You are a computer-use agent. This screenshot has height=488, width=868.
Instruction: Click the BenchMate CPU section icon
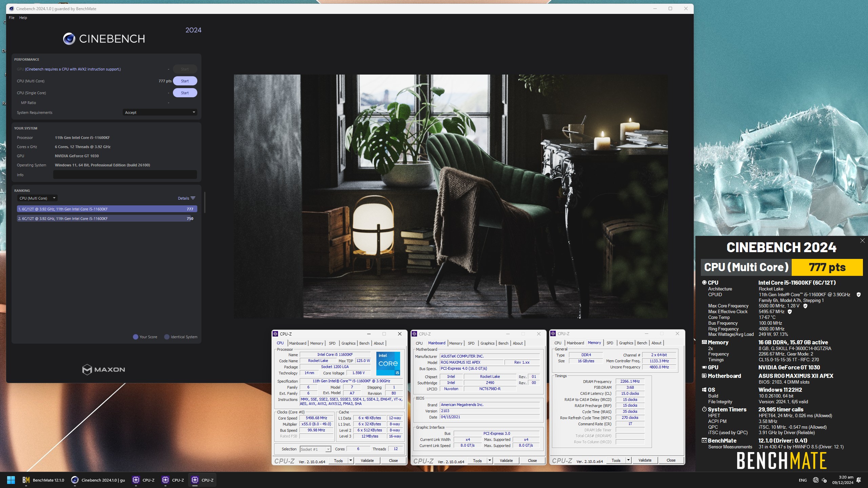(704, 282)
